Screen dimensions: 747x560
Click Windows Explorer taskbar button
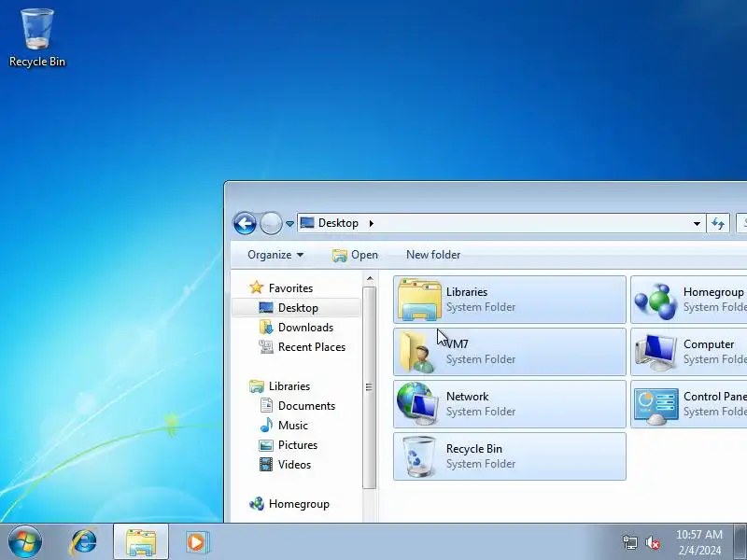point(141,542)
